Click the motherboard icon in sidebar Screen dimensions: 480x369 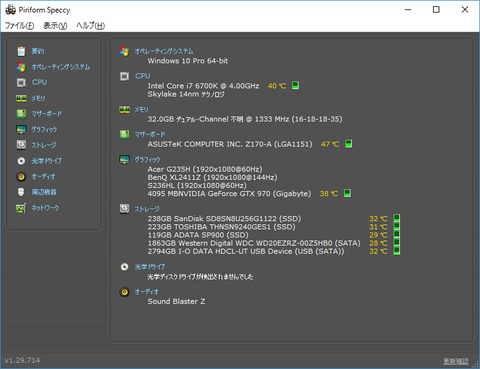pos(21,114)
